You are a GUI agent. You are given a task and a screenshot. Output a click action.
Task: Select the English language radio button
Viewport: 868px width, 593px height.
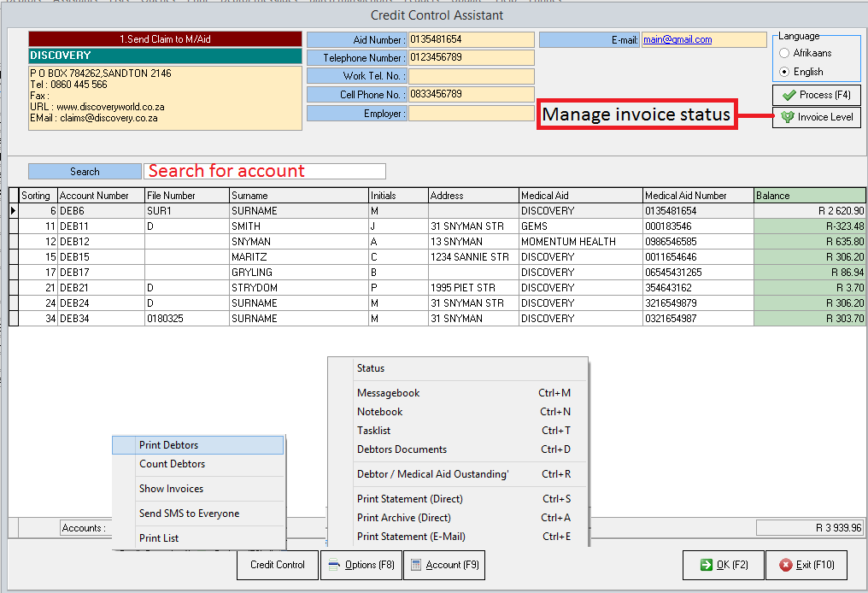[784, 72]
